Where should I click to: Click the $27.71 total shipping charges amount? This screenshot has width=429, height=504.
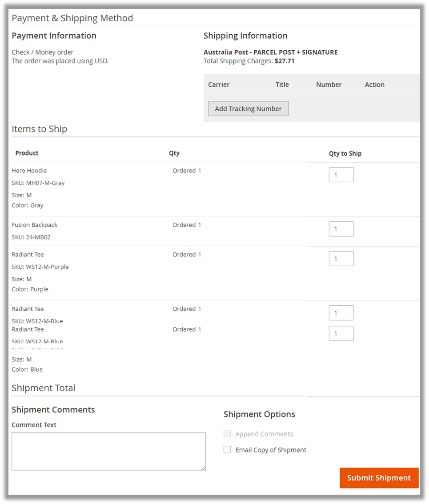pyautogui.click(x=285, y=61)
